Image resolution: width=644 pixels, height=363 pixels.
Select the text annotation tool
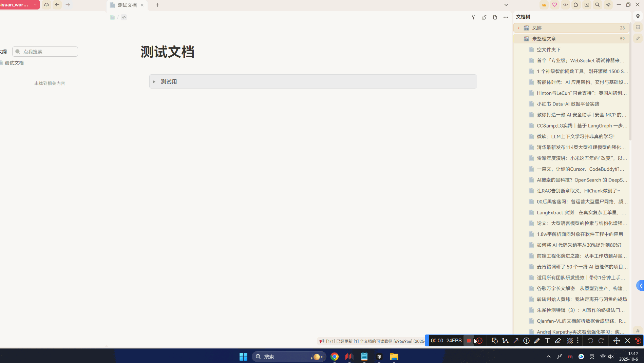coord(548,341)
